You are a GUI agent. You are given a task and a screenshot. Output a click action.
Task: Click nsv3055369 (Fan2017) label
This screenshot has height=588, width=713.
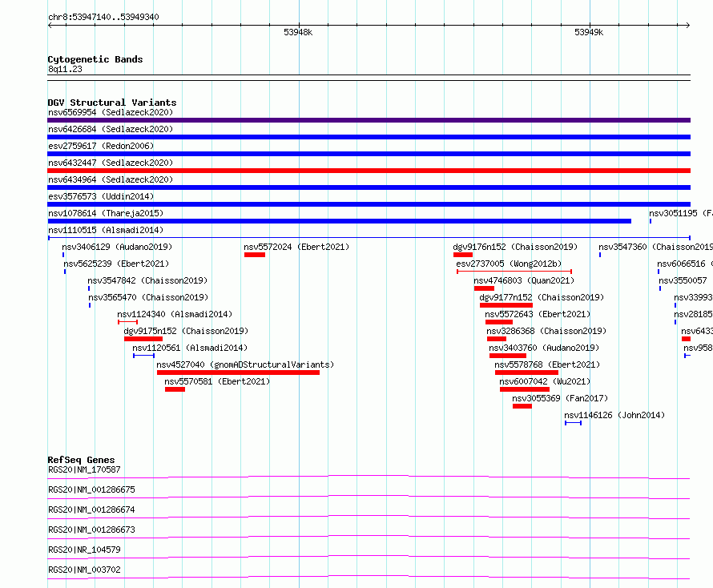[560, 398]
